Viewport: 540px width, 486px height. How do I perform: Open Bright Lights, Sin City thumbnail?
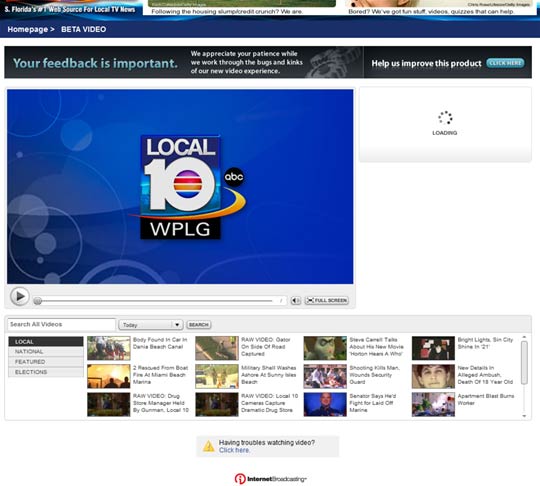coord(433,348)
